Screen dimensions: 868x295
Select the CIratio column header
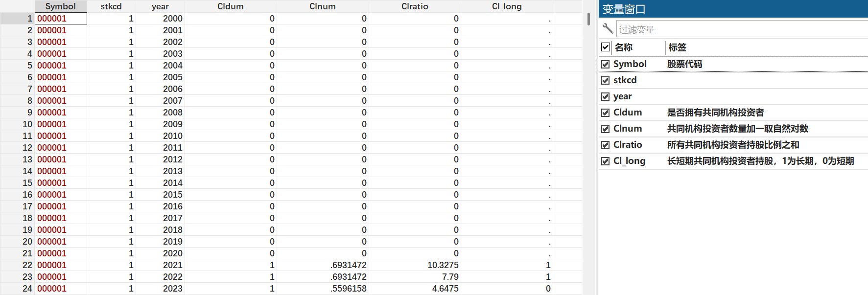pyautogui.click(x=415, y=6)
